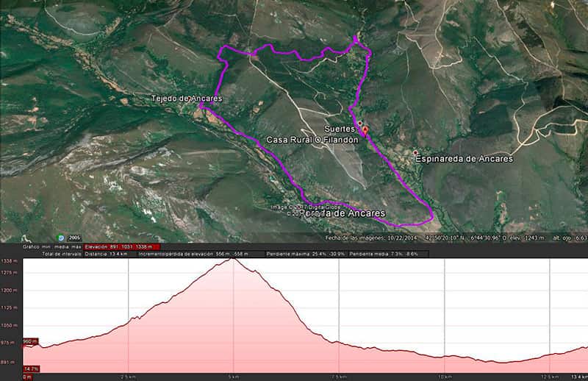Screen dimensions: 588x381
Task: Click the Casa Rural O Filandón label
Action: [312, 140]
